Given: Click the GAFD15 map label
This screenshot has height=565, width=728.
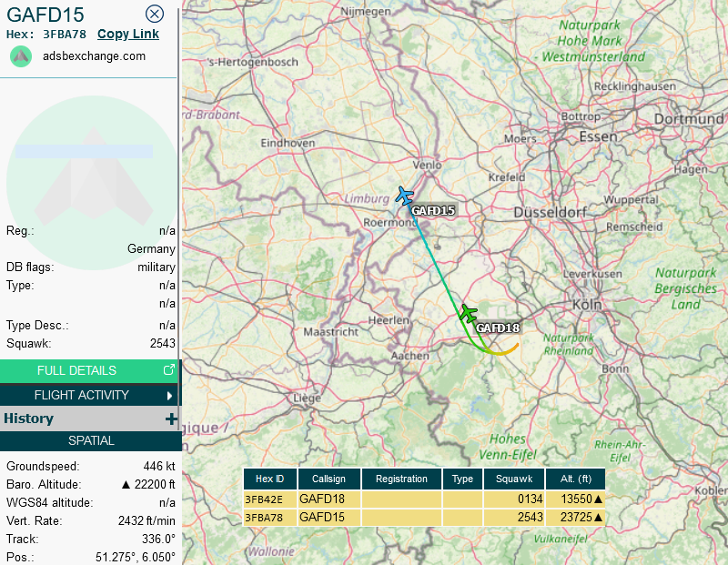Looking at the screenshot, I should (433, 210).
